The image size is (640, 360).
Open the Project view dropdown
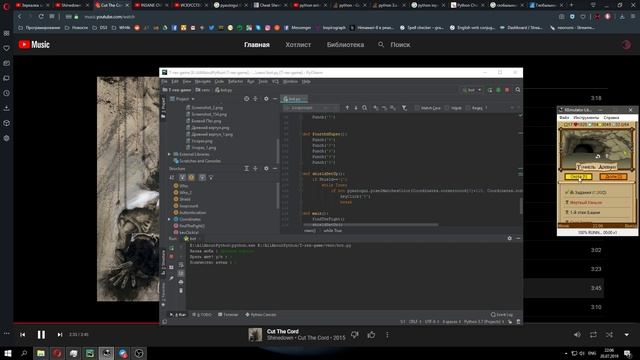pos(182,99)
